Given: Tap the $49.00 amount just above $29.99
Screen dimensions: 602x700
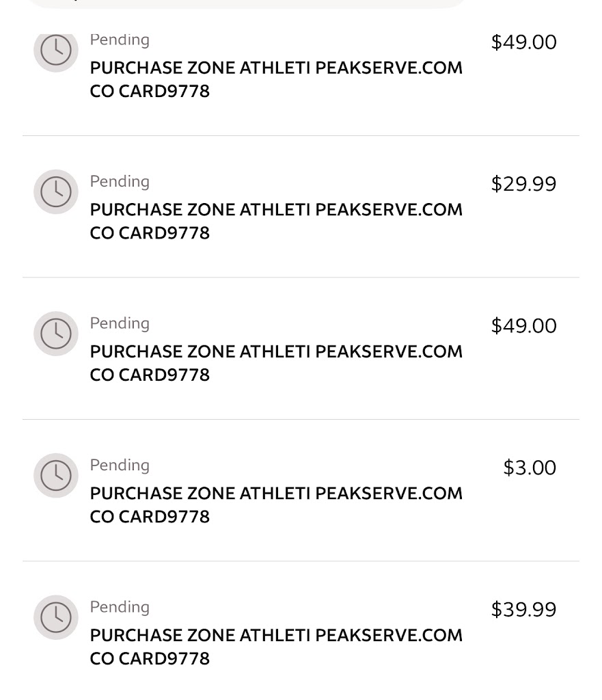Looking at the screenshot, I should click(523, 42).
